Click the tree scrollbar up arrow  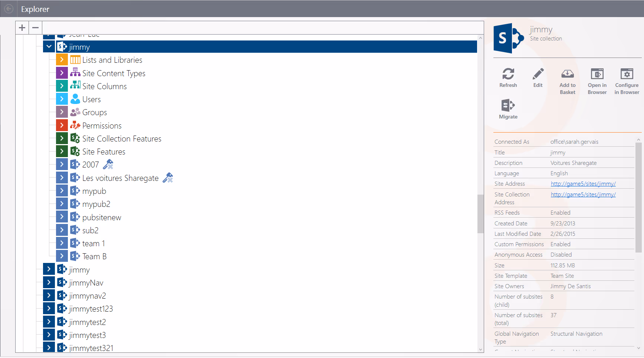pos(480,38)
